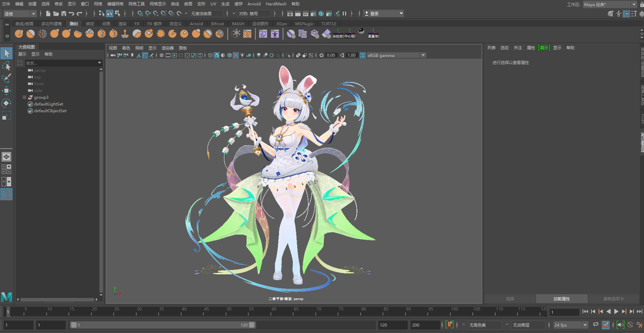Click the Maya logo icon at bottom left
The width and height of the screenshot is (644, 333).
tap(6, 297)
